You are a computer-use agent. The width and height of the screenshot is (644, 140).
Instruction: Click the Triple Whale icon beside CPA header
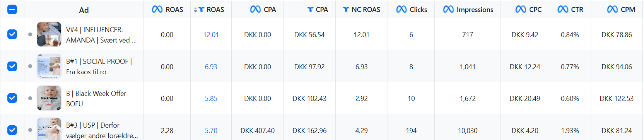tap(310, 9)
